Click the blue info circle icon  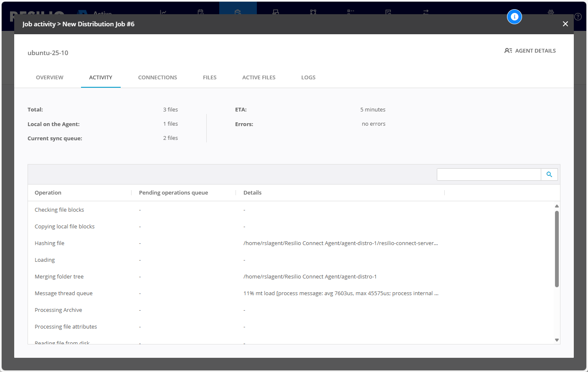(x=514, y=17)
